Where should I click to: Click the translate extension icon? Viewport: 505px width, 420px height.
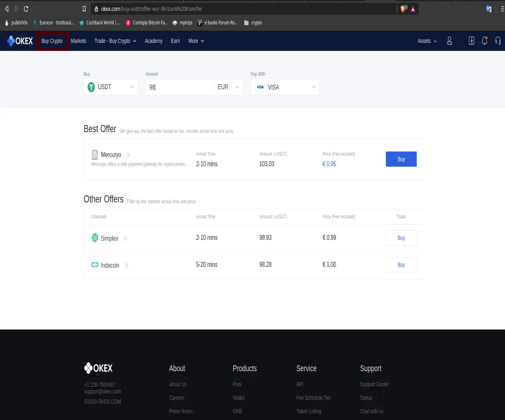tap(489, 9)
